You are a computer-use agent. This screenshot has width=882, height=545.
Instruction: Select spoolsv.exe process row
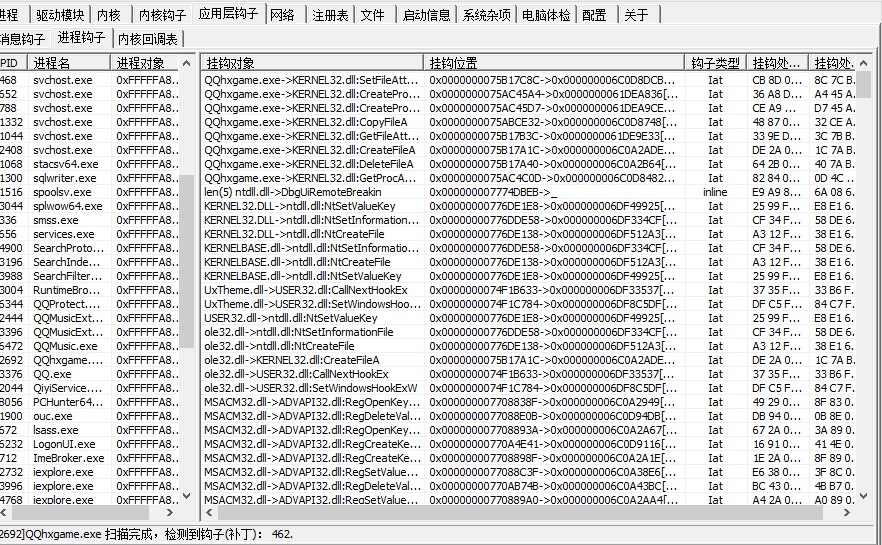[x=89, y=192]
